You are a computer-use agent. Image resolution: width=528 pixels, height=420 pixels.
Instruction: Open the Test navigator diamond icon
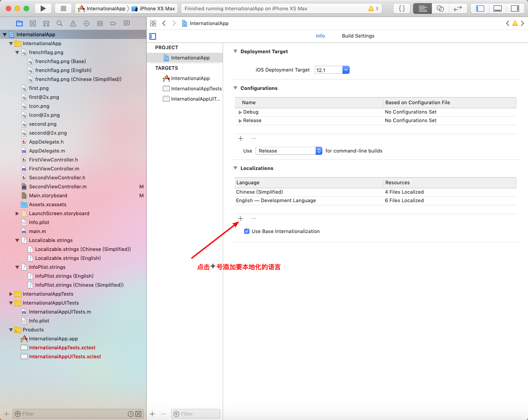tap(87, 23)
